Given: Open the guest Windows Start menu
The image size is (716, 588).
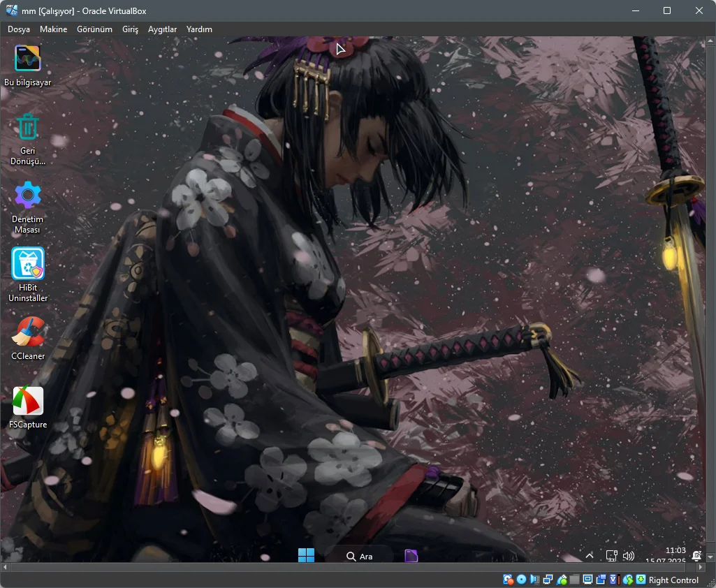Looking at the screenshot, I should [x=306, y=555].
